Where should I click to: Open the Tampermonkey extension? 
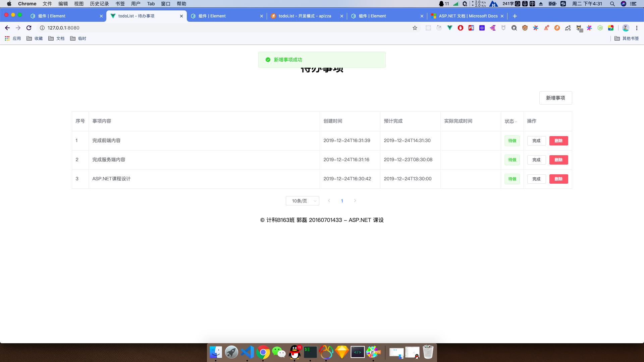tap(525, 28)
